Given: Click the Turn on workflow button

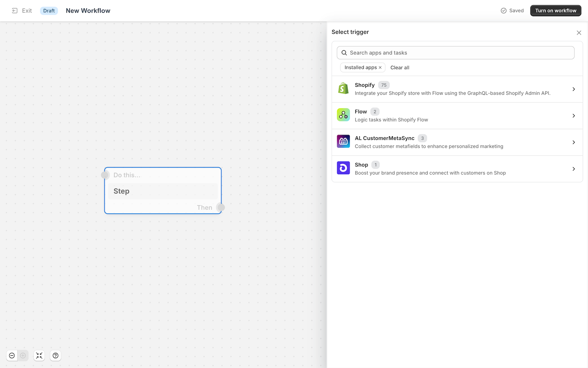Looking at the screenshot, I should [x=555, y=11].
